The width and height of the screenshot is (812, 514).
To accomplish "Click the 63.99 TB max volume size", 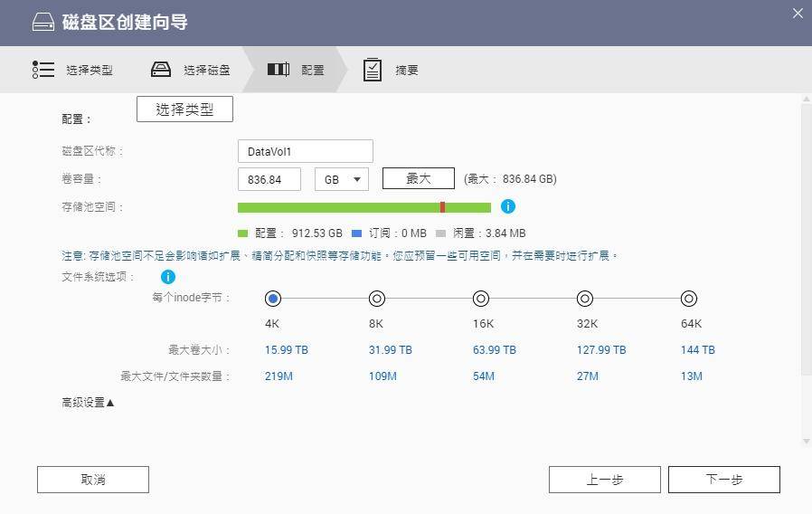I will [495, 349].
